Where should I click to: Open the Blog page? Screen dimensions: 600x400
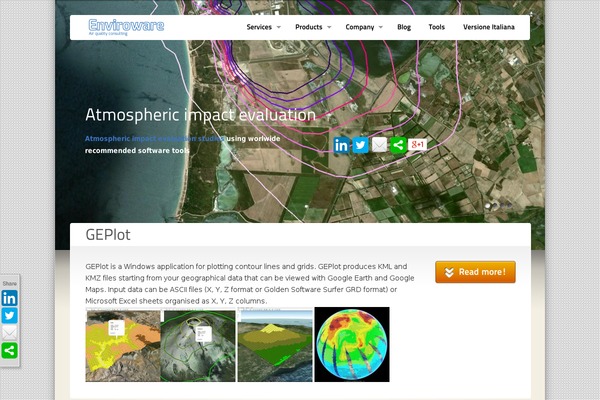(404, 27)
